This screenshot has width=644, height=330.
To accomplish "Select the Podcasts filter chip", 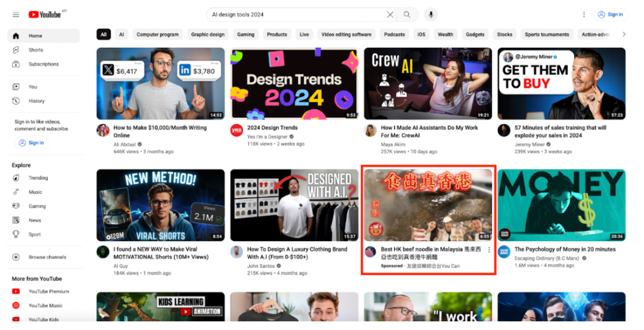I will [x=394, y=35].
